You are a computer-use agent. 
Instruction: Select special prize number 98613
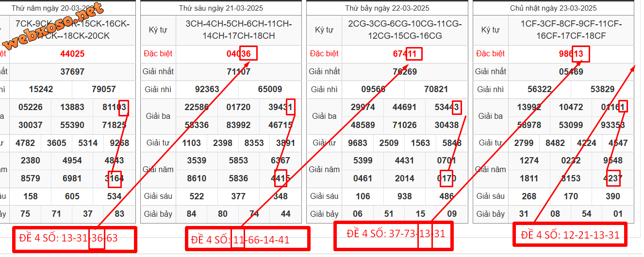pos(571,54)
